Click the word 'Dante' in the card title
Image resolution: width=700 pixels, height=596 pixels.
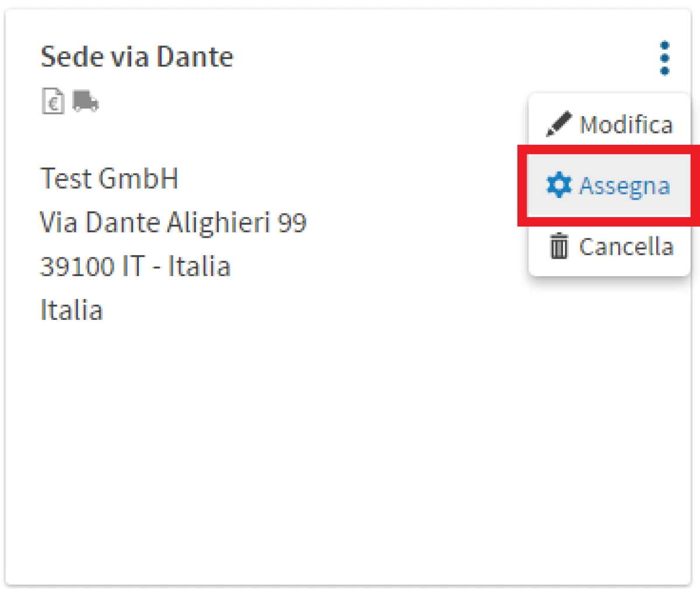(195, 57)
